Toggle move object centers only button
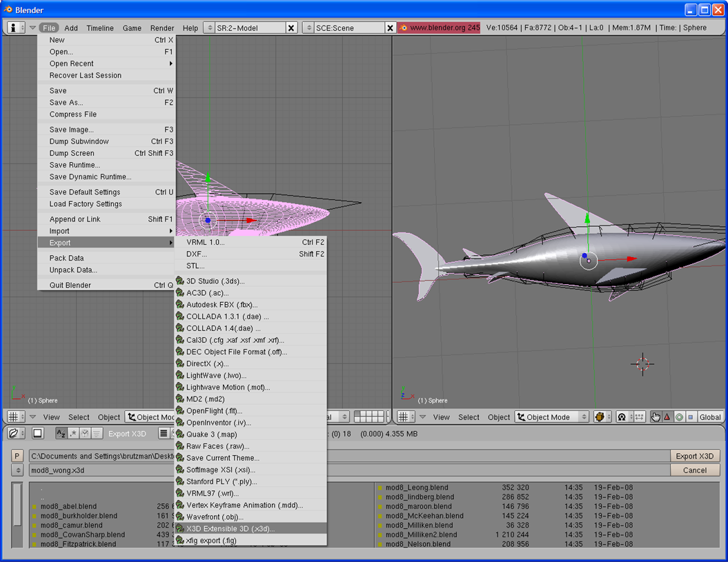 [639, 417]
